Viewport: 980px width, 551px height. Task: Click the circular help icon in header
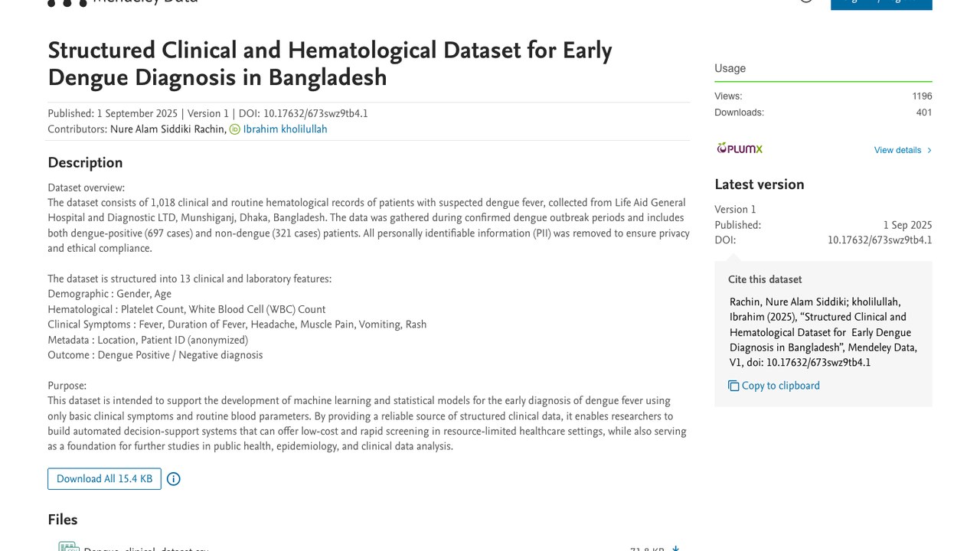[x=806, y=2]
